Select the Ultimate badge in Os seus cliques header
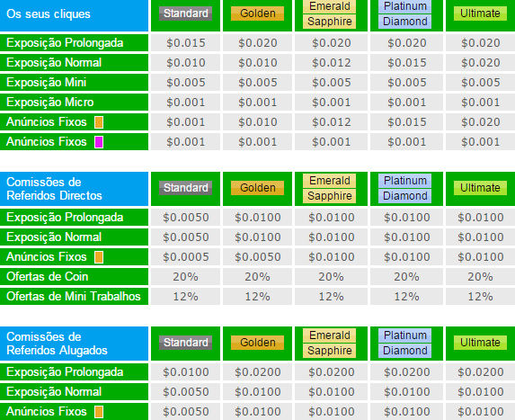This screenshot has height=420, width=515. 480,13
